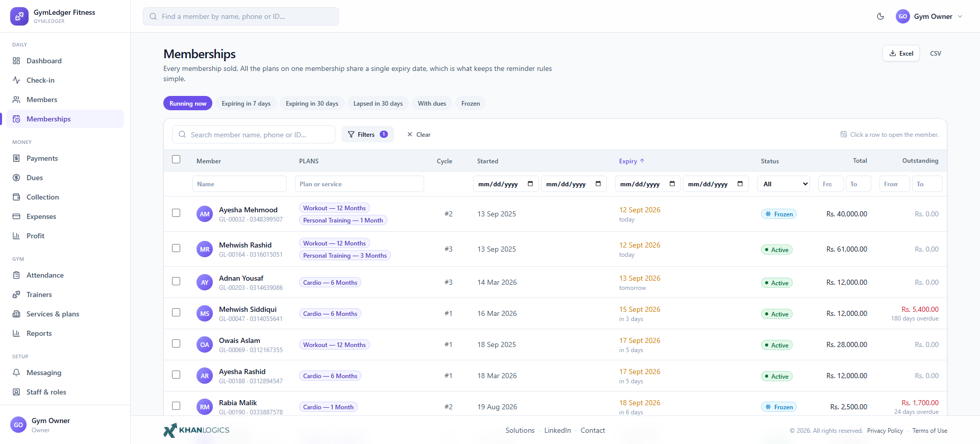Image resolution: width=980 pixels, height=444 pixels.
Task: Select the Expiring in 7 days tab
Action: 246,103
